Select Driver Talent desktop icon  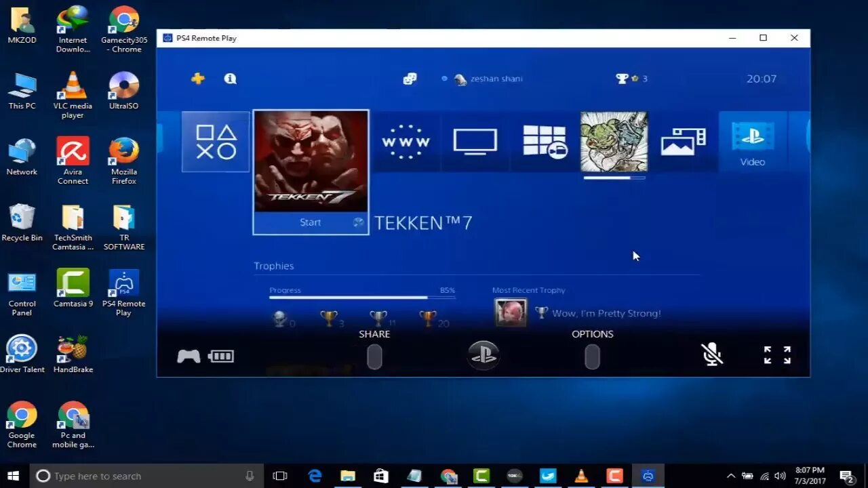click(x=22, y=354)
